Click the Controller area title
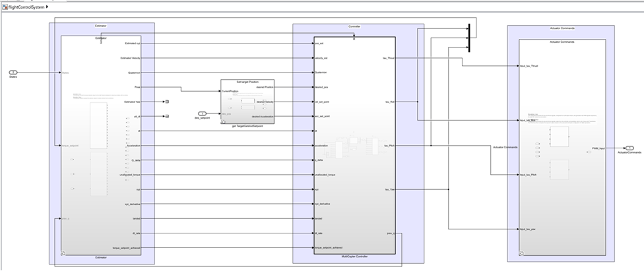This screenshot has height=271, width=644. pos(354,26)
